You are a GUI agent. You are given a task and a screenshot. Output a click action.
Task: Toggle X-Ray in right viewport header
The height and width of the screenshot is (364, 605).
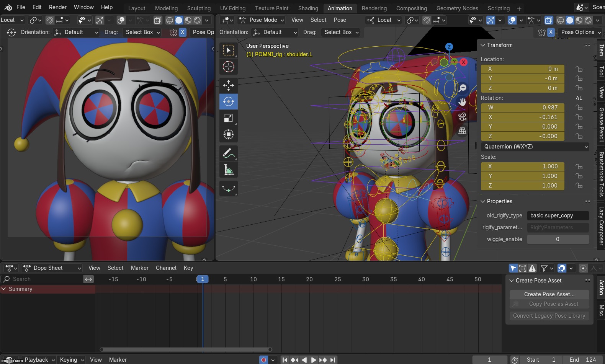point(549,20)
